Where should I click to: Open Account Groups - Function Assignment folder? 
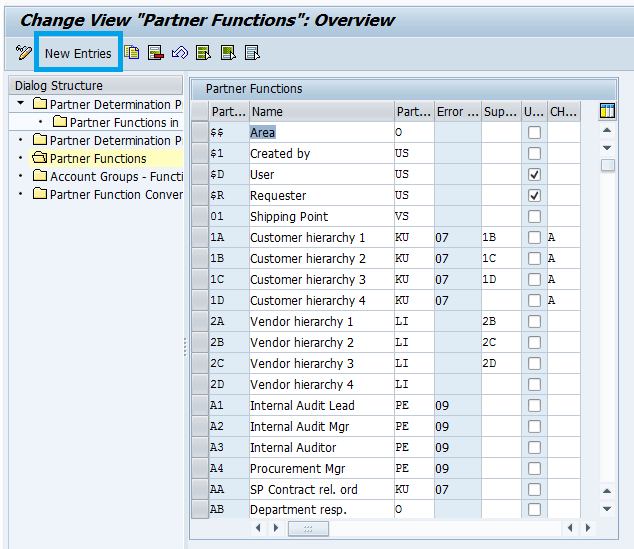click(x=40, y=176)
